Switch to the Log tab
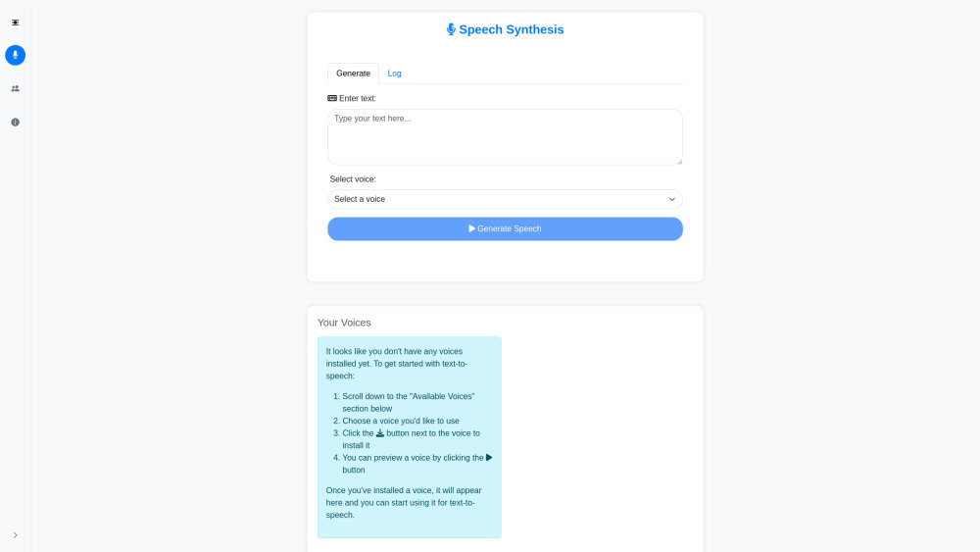 point(394,74)
